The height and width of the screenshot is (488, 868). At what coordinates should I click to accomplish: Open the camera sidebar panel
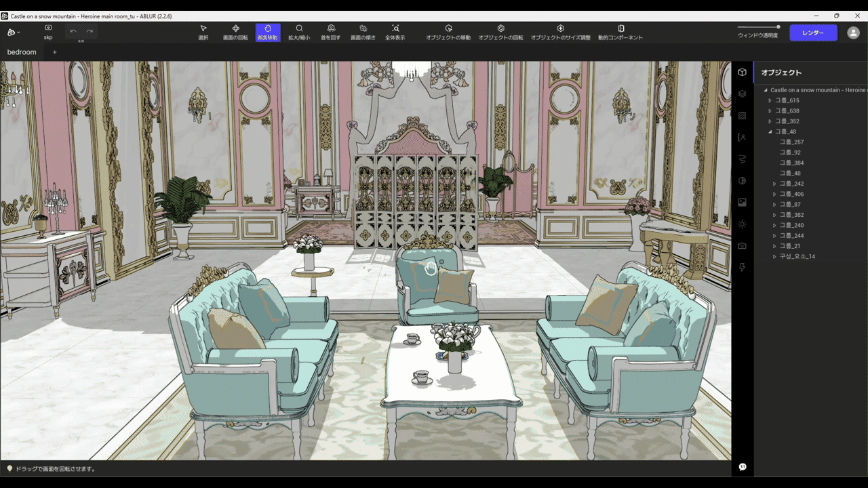click(x=743, y=246)
